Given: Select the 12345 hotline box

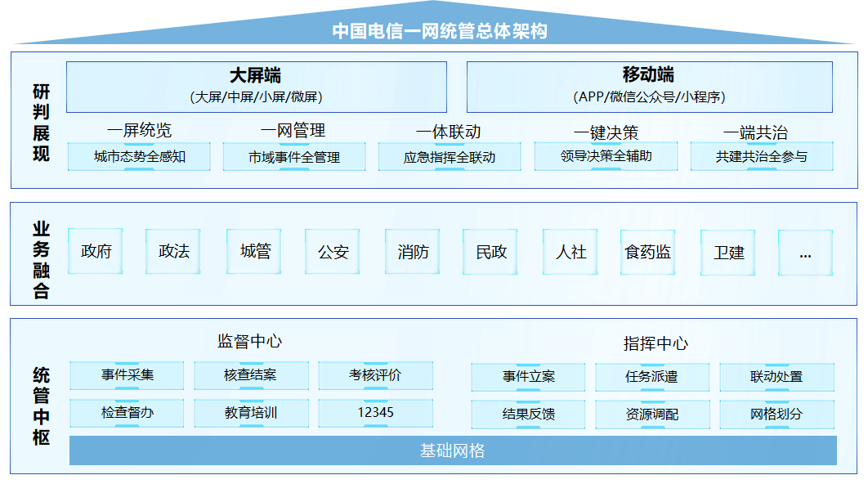Looking at the screenshot, I should [x=375, y=413].
